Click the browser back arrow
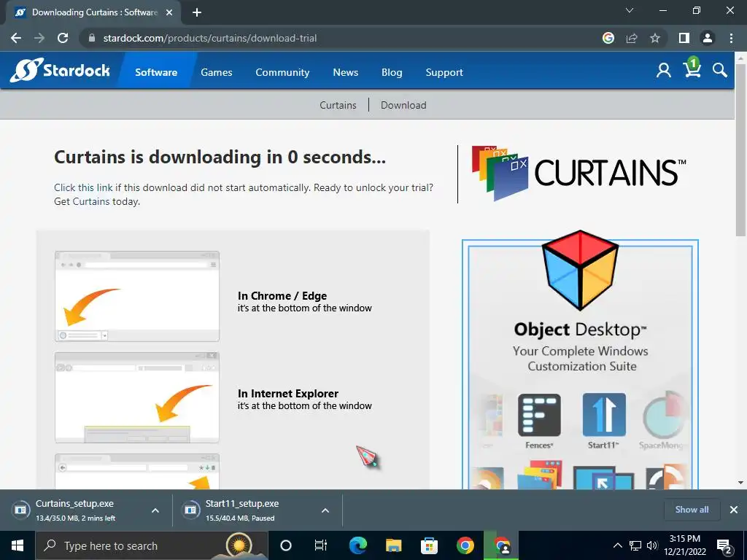This screenshot has width=747, height=560. 16,38
